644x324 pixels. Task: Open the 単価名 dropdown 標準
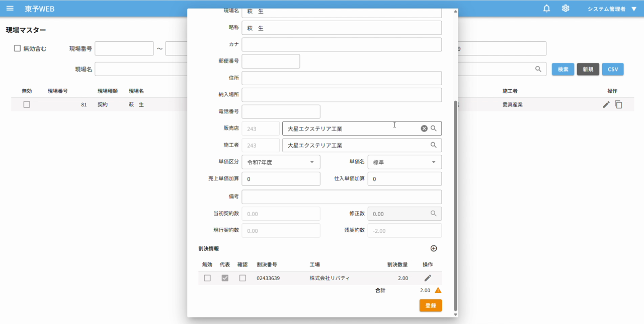pos(405,162)
